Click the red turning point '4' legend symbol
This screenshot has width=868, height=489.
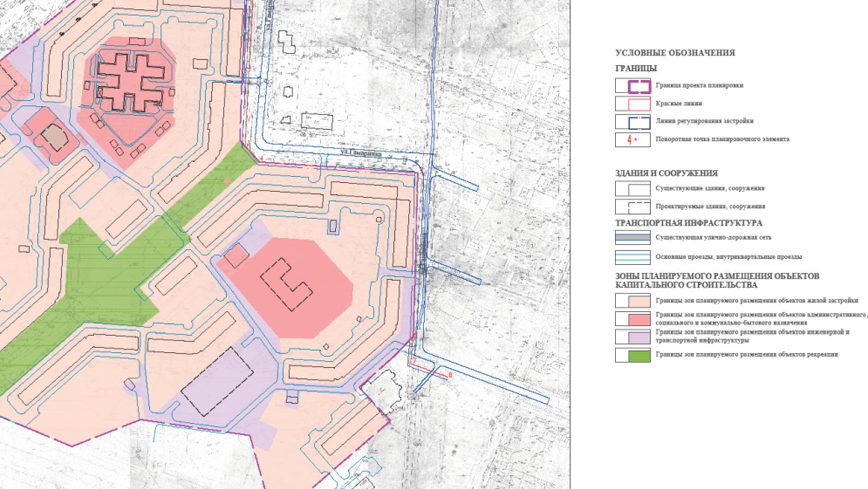tap(632, 139)
